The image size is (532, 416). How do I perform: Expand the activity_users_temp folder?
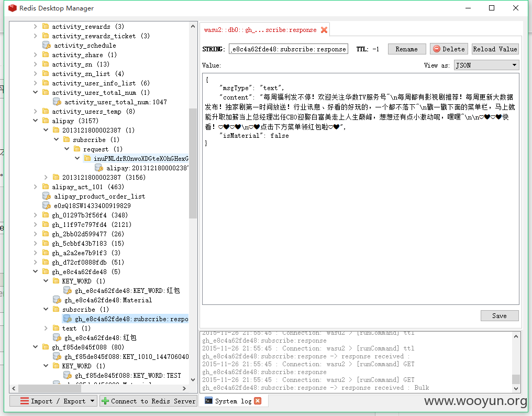point(35,111)
